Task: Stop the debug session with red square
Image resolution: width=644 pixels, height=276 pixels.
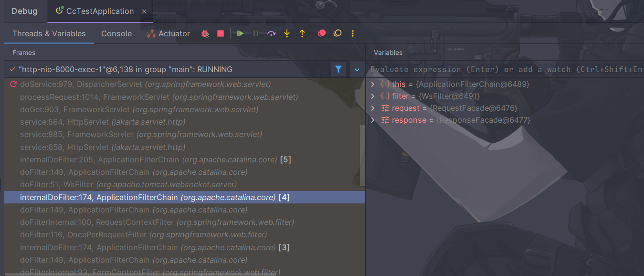Action: pos(221,33)
